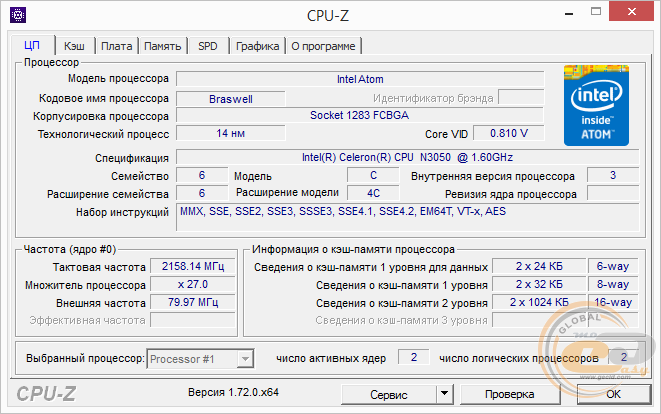Click the 2158.14 МГц clock speed value

[193, 266]
